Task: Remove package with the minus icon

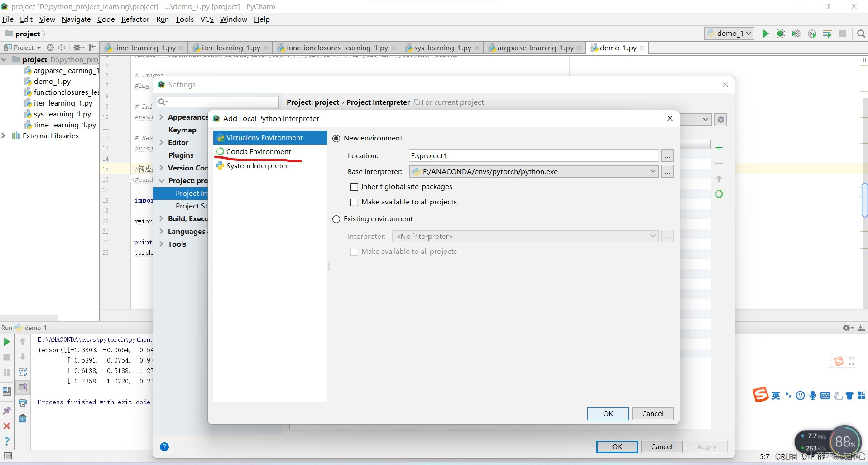Action: [719, 163]
